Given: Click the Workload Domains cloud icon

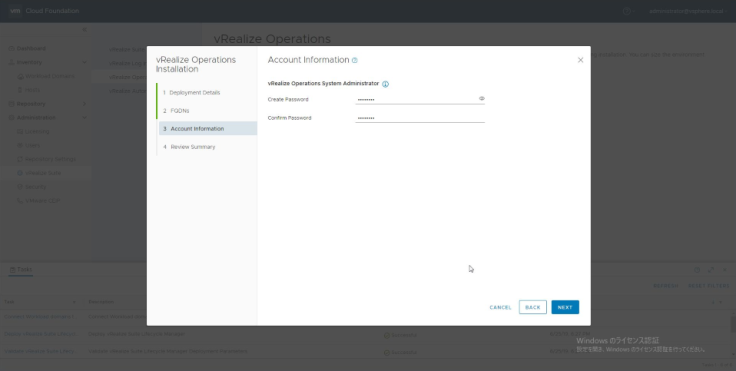Looking at the screenshot, I should click(x=20, y=76).
